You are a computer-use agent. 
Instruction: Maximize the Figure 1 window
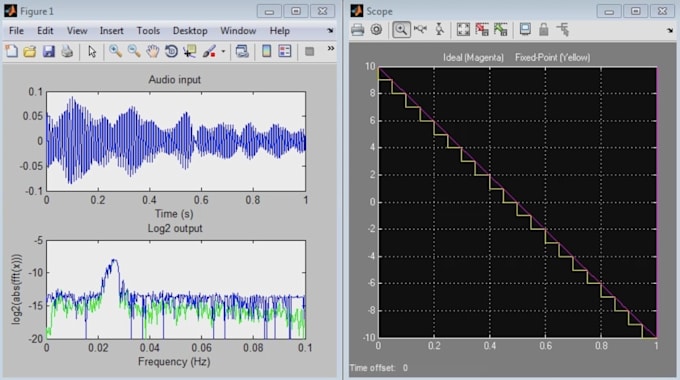(x=296, y=11)
